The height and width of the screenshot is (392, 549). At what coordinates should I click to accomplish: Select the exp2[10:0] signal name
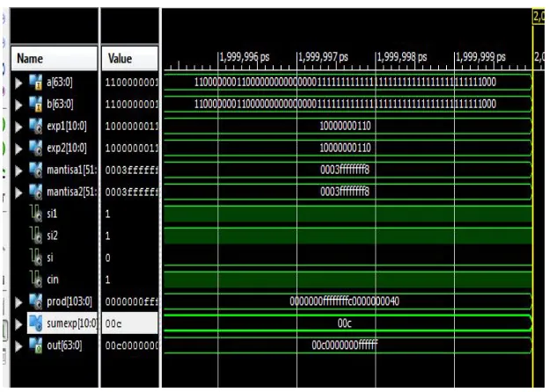[x=67, y=149]
